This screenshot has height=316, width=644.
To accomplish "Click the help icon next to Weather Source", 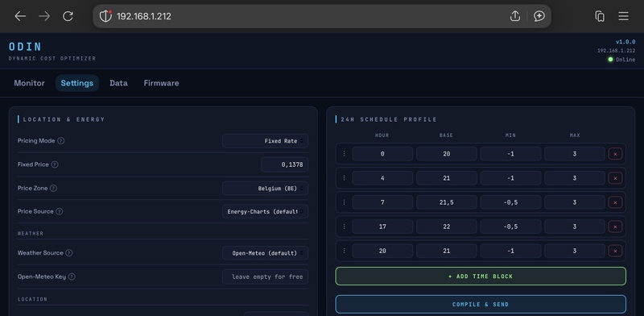I will 69,253.
